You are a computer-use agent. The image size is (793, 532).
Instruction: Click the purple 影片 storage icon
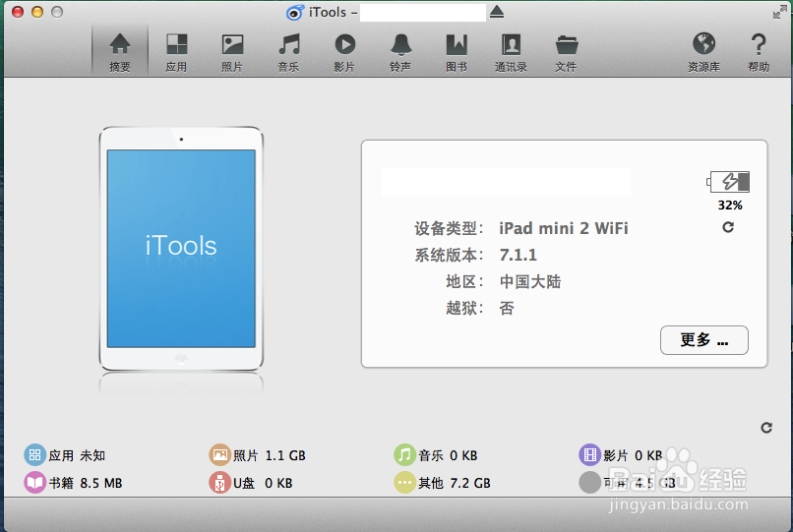(589, 454)
